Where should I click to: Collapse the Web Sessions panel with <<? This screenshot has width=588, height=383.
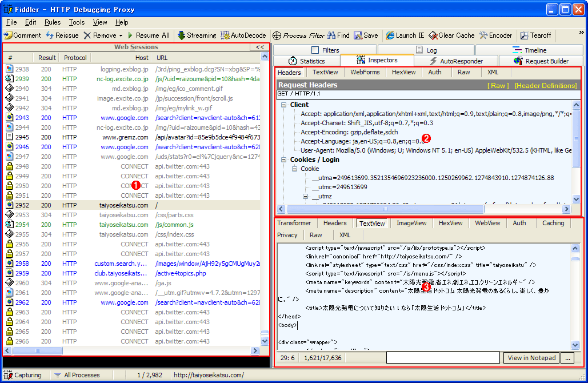pyautogui.click(x=260, y=47)
